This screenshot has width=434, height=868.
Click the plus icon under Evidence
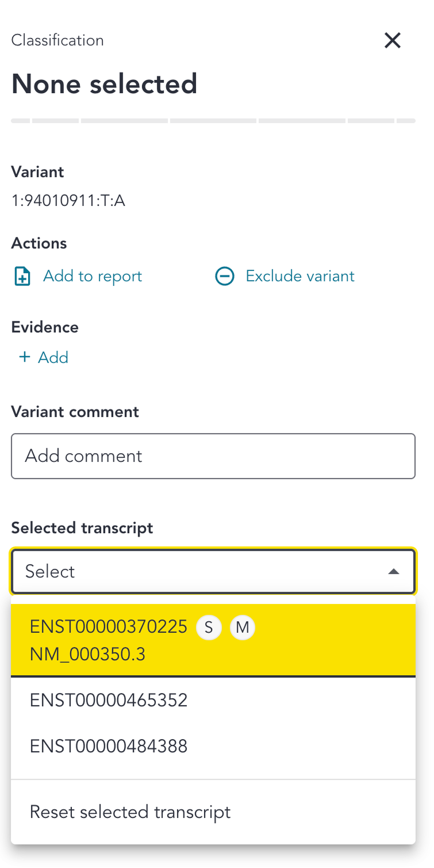coord(24,357)
